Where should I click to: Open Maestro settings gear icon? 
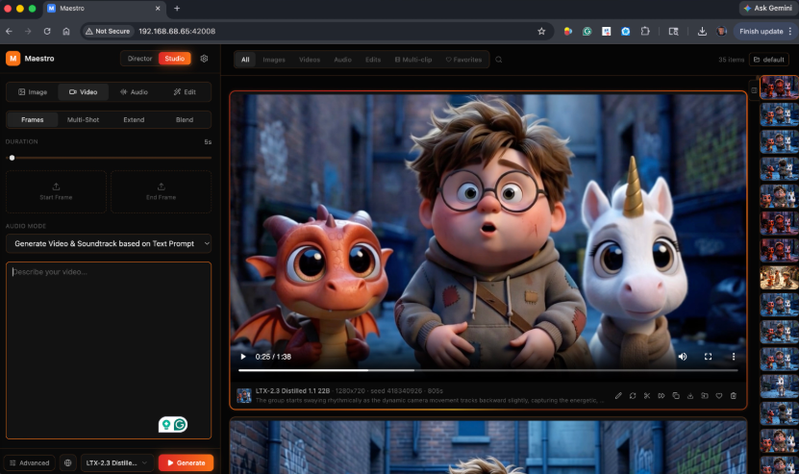coord(204,59)
